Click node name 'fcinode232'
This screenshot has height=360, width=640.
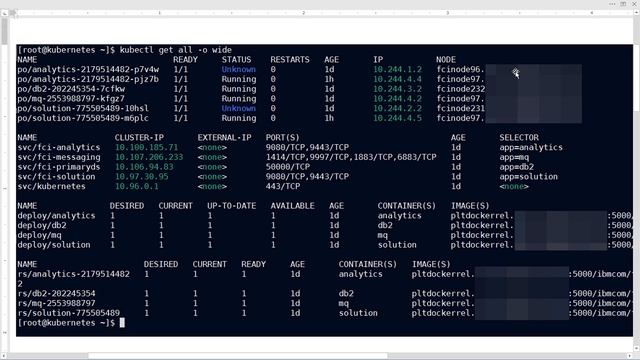coord(461,89)
